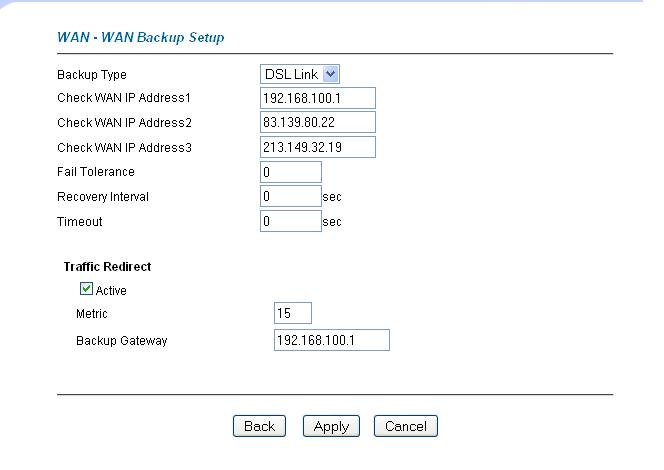Click the Metric input box
The height and width of the screenshot is (470, 664).
click(292, 314)
